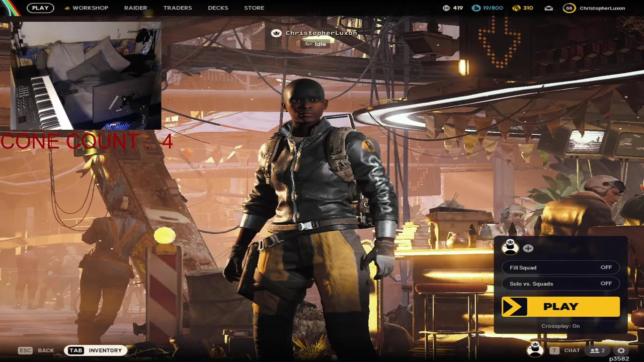Image resolution: width=644 pixels, height=362 pixels.
Task: Click the player avatar in bottom bar
Action: (535, 349)
